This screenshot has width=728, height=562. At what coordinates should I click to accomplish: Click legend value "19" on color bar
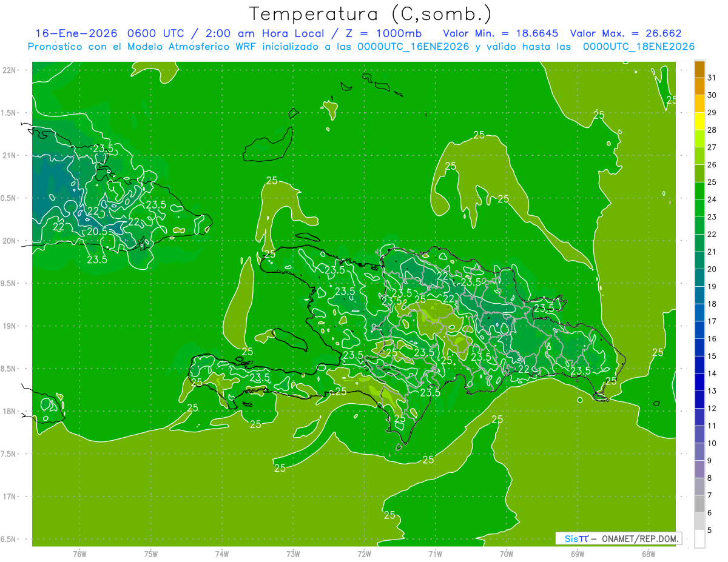(712, 287)
